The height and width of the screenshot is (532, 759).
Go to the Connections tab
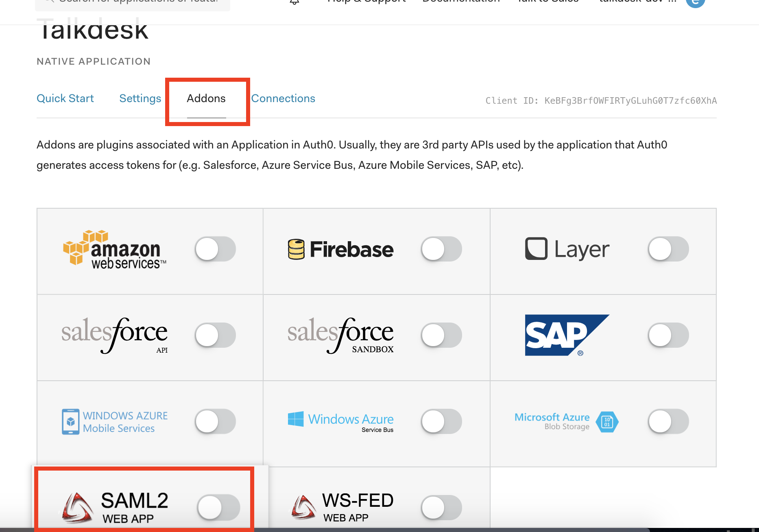click(x=283, y=98)
